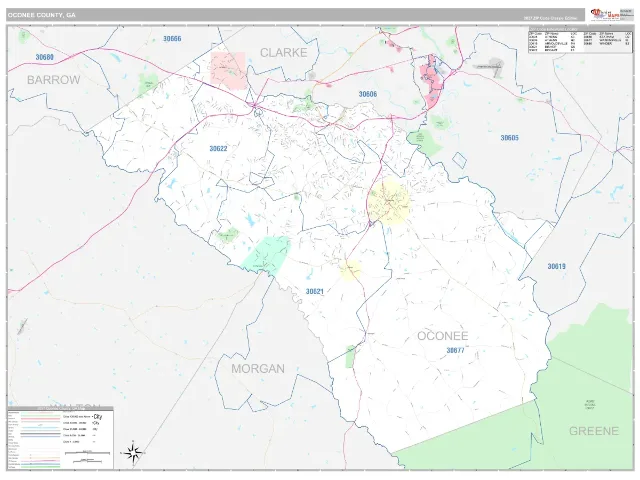Click the 'OCONEE COUNTY, GA' title text
Image resolution: width=640 pixels, height=480 pixels.
[42, 15]
